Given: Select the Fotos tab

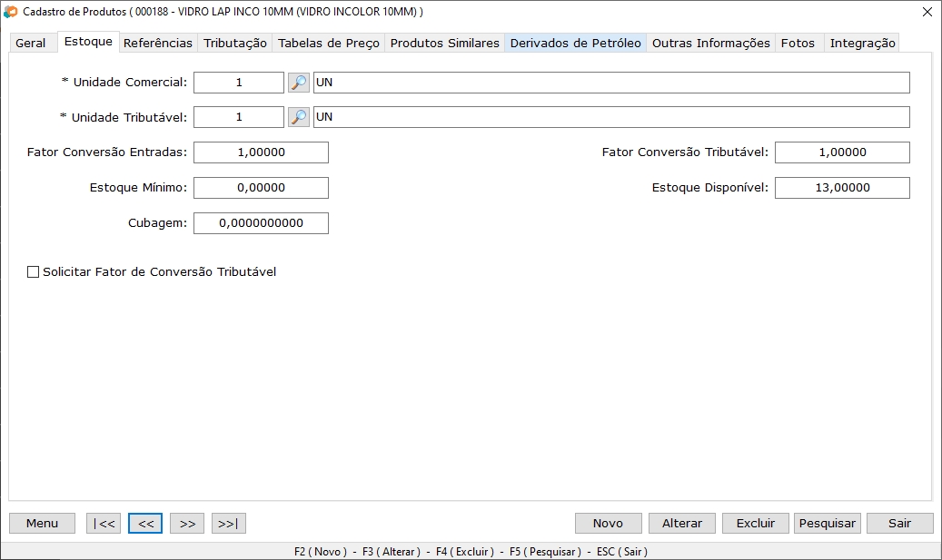Looking at the screenshot, I should coord(798,44).
